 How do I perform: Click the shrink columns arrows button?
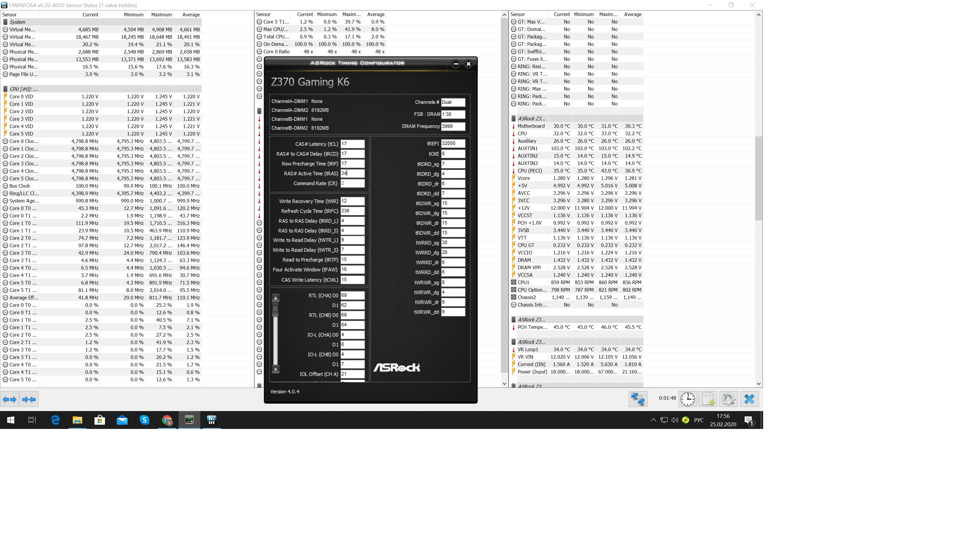(x=29, y=399)
